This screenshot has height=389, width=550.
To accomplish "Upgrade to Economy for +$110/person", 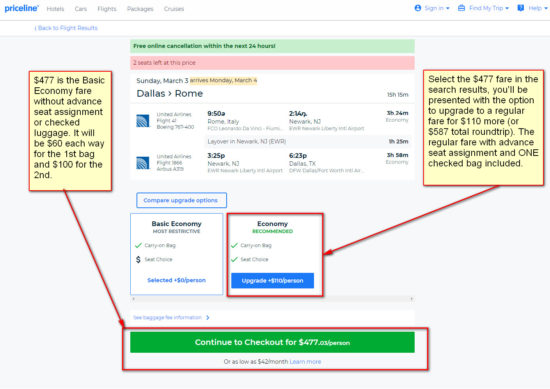I will [273, 281].
